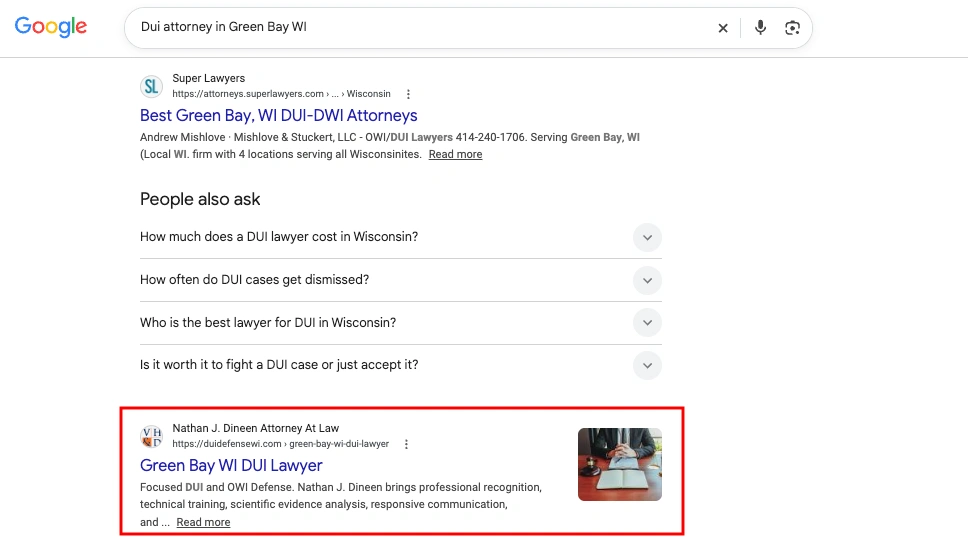Expand 'Is it worth it to fight a DUI case'
Screen dimensions: 968x543
[x=401, y=365]
